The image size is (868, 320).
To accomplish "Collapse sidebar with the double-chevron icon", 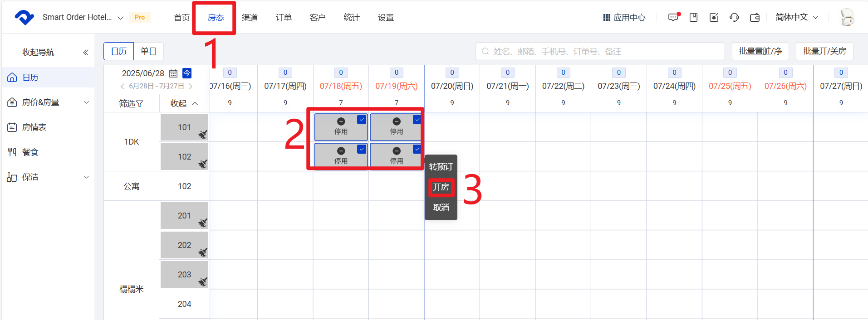I will pyautogui.click(x=86, y=53).
